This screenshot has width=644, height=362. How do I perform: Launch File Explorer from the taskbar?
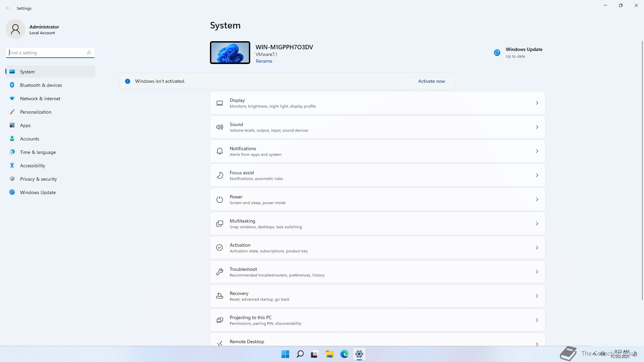click(x=330, y=354)
